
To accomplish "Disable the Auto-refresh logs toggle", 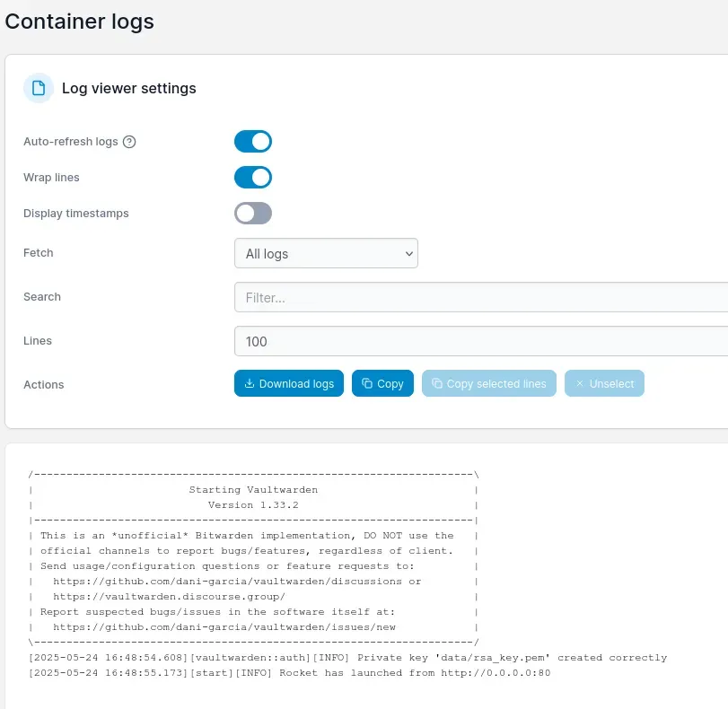I will pos(253,142).
